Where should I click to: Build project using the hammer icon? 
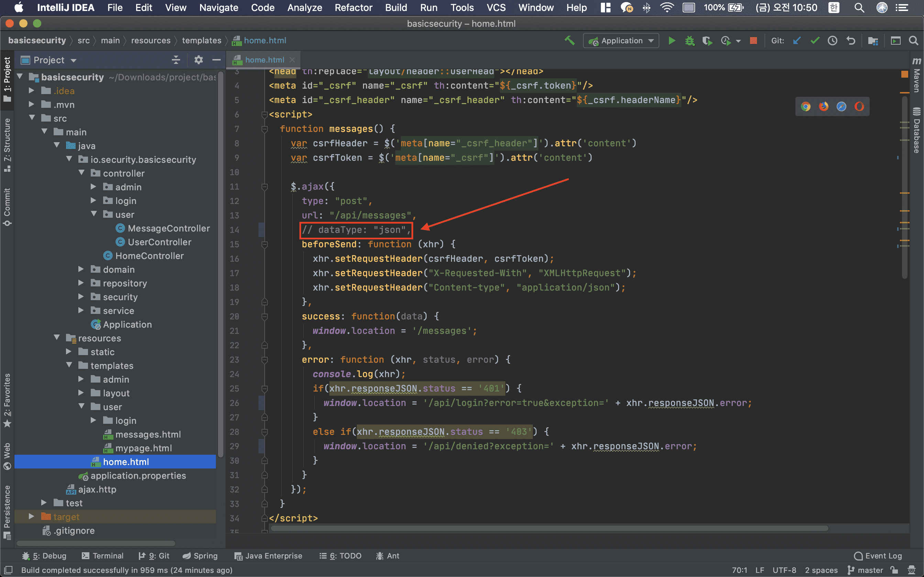coord(569,41)
